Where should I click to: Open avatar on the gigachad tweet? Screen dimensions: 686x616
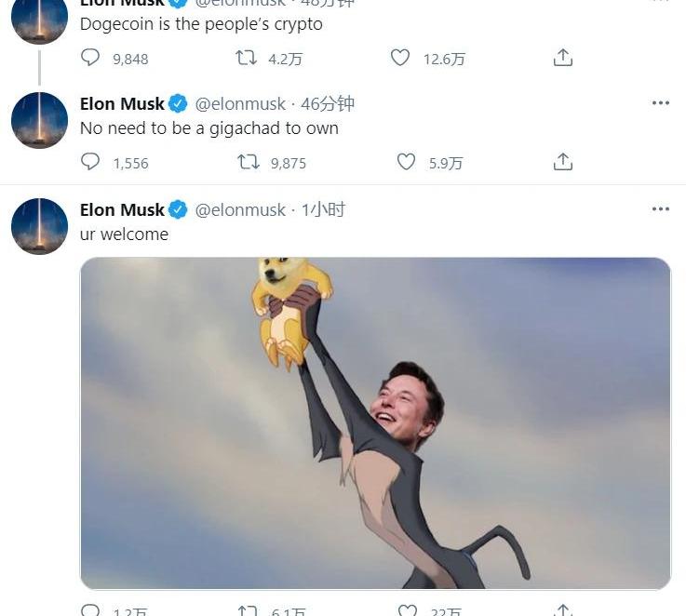(x=39, y=120)
